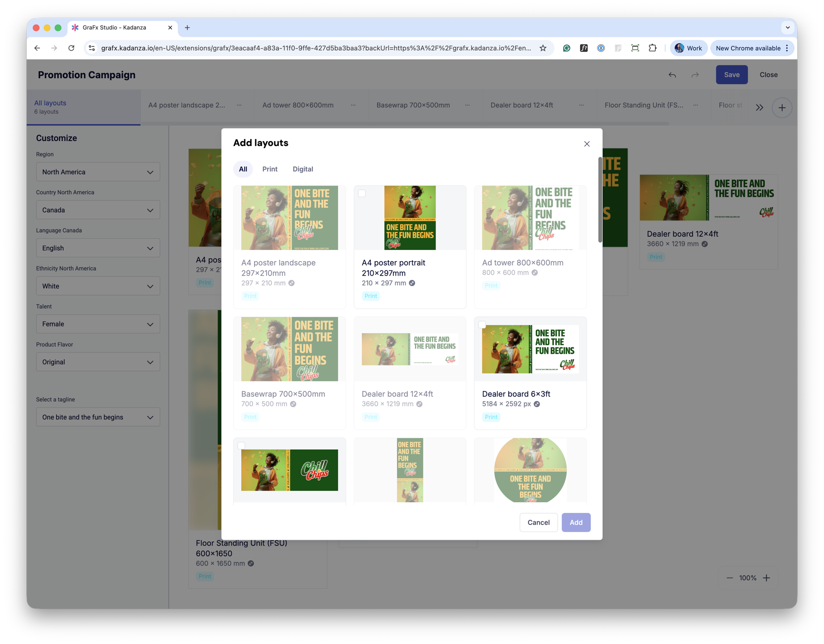The image size is (824, 644).
Task: Close the Add layouts dialog
Action: tap(587, 144)
